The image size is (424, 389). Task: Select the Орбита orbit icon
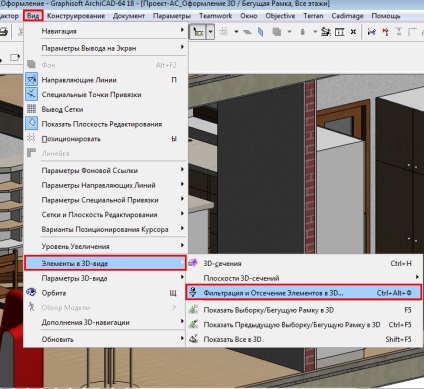[x=32, y=293]
